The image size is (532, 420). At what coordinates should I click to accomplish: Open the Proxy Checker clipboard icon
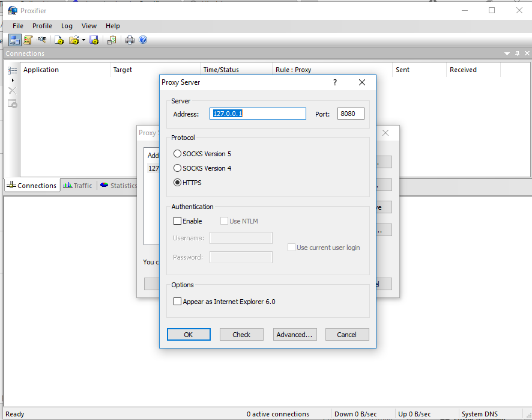coord(112,40)
